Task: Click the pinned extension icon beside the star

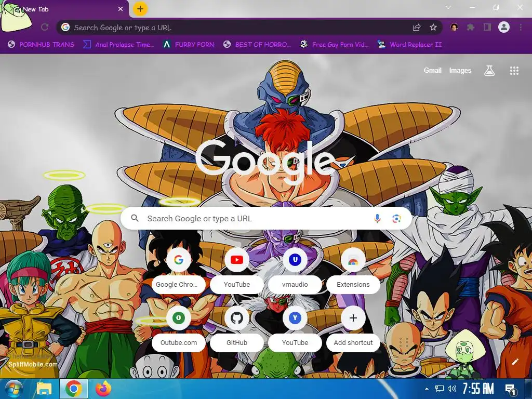Action: coord(454,27)
